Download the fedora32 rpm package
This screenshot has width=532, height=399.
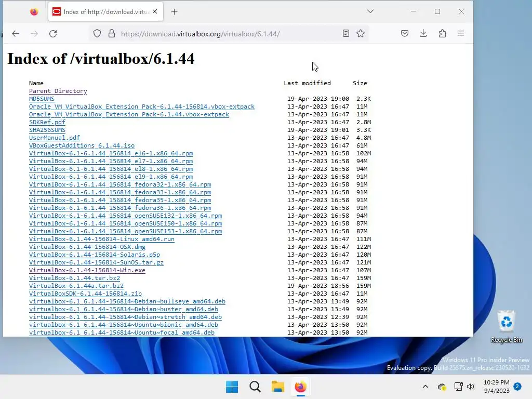120,184
